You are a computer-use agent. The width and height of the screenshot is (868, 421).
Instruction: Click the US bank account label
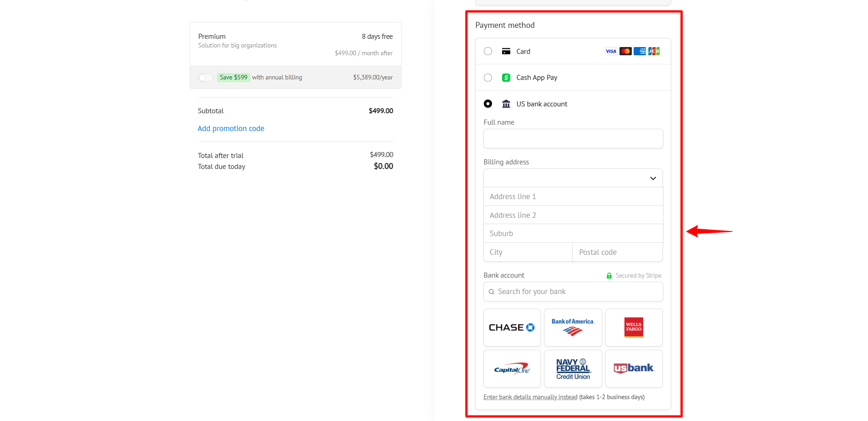coord(542,104)
